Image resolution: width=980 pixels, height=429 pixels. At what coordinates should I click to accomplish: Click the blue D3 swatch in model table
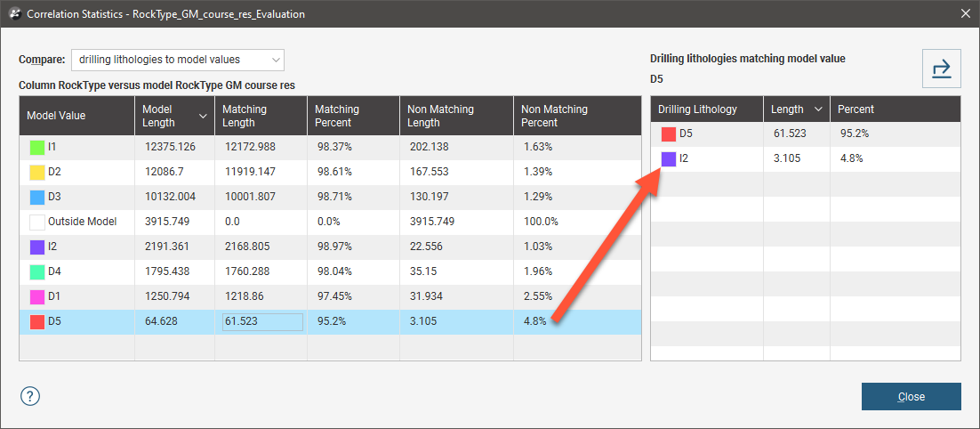coord(36,197)
